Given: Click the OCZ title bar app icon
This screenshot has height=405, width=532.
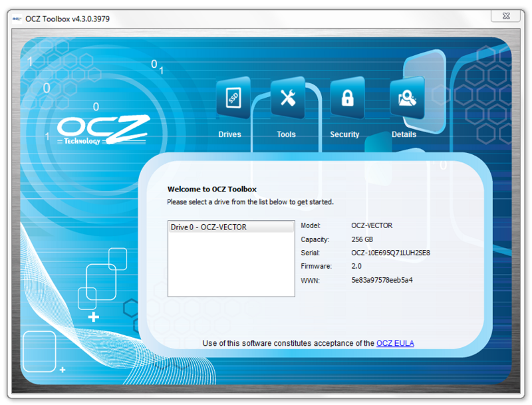Looking at the screenshot, I should tap(17, 19).
